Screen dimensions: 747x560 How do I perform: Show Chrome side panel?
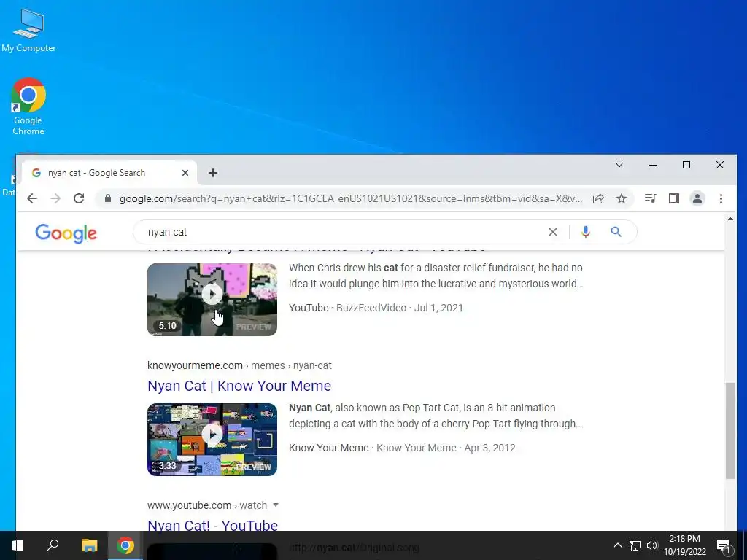click(x=673, y=198)
